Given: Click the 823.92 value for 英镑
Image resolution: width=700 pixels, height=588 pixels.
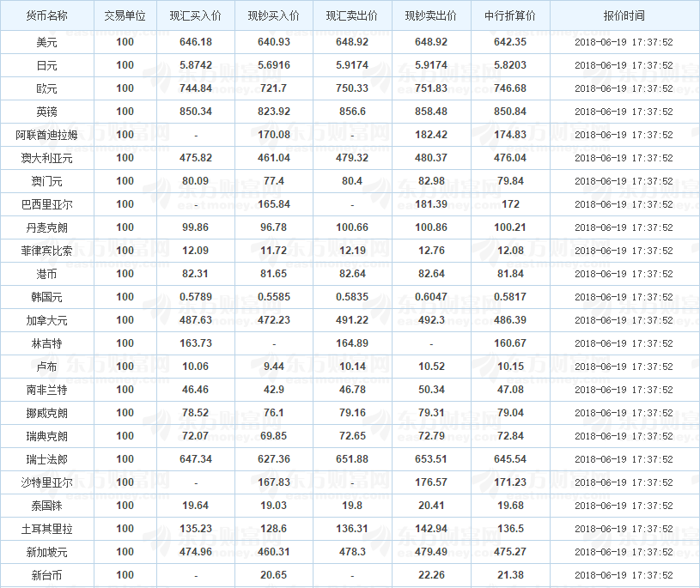Looking at the screenshot, I should [x=274, y=112].
